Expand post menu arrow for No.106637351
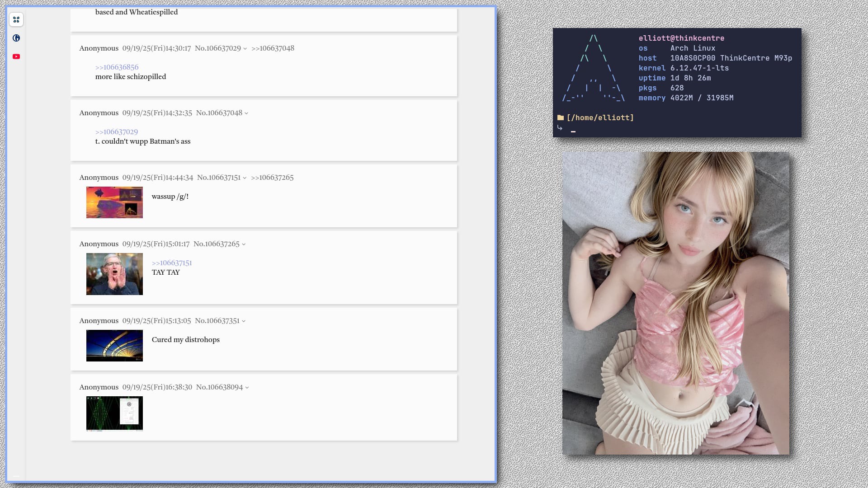The width and height of the screenshot is (868, 488). pyautogui.click(x=244, y=321)
